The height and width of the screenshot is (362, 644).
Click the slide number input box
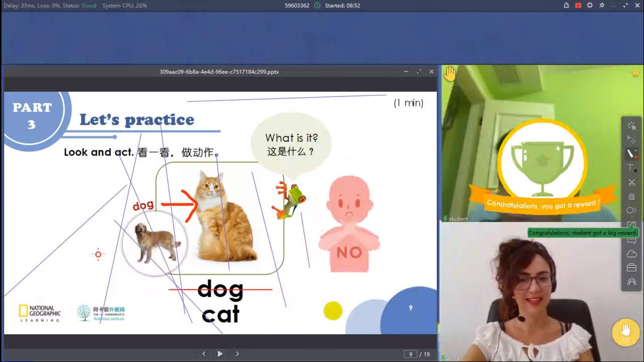410,354
